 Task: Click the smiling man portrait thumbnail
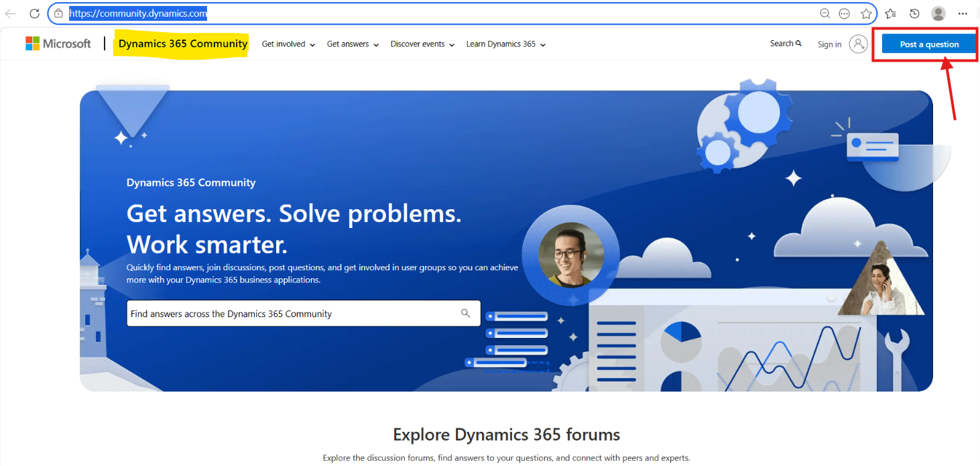(571, 255)
